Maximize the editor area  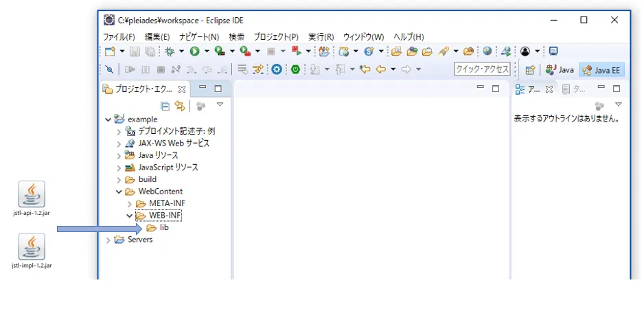496,89
